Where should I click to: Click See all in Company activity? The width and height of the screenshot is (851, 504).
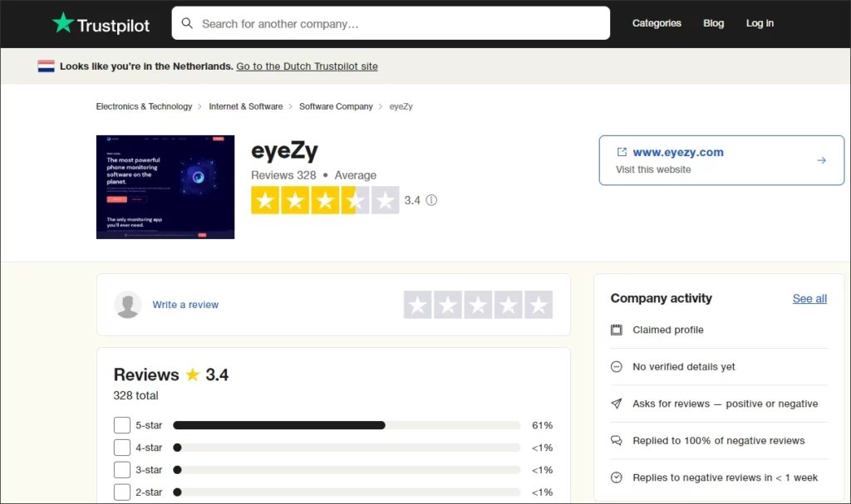click(x=809, y=299)
